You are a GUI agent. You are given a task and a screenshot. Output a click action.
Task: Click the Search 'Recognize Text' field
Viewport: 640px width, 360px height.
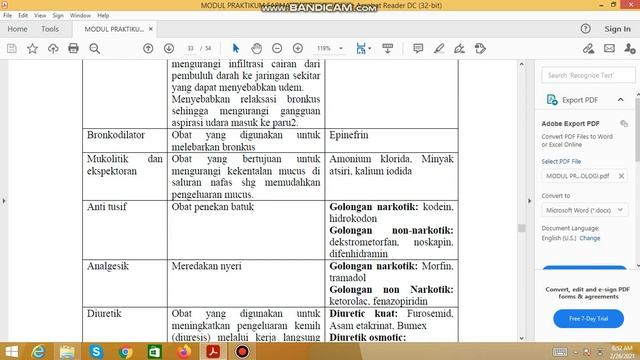588,75
